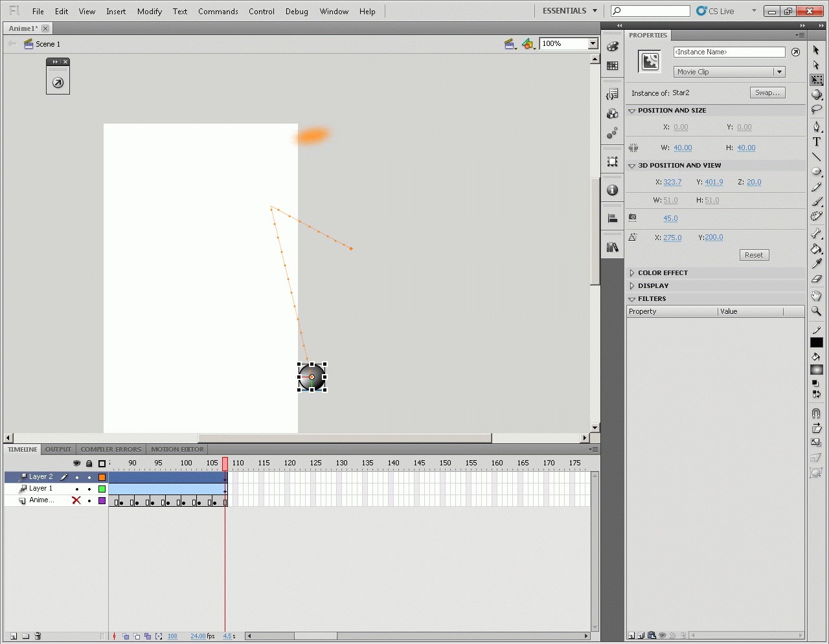Toggle visibility of Anime layer with red X
The image size is (829, 644).
[x=76, y=500]
